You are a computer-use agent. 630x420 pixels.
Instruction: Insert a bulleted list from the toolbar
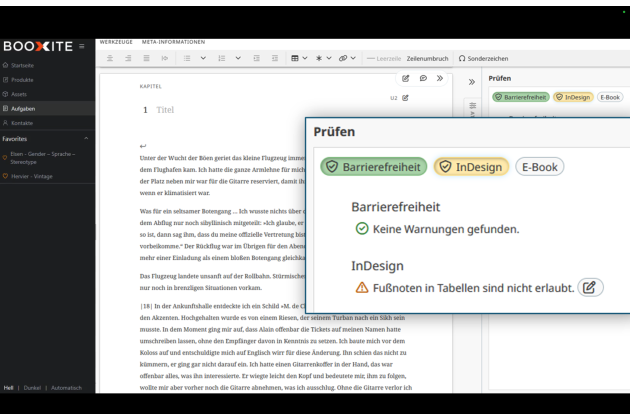[x=187, y=58]
